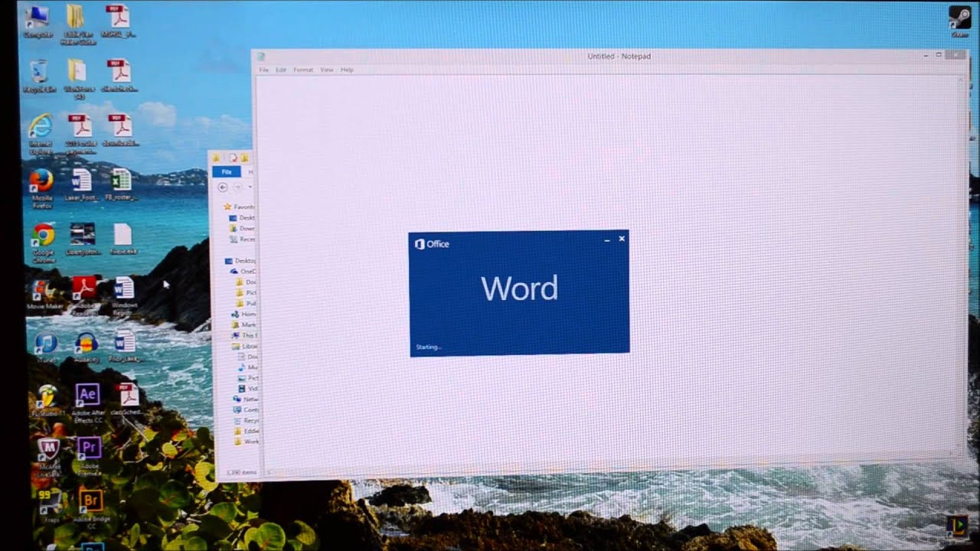Screen dimensions: 980x551
Task: Select Network in Explorer navigation pane
Action: pos(247,399)
